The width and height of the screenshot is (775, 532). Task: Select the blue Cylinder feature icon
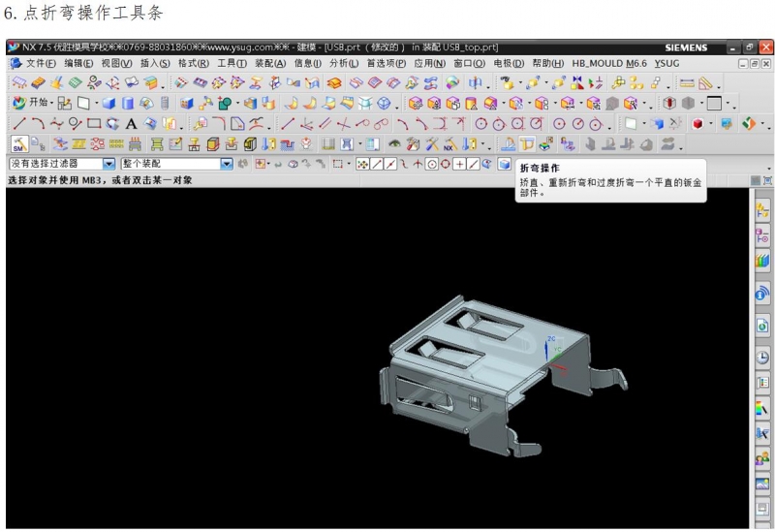point(128,103)
